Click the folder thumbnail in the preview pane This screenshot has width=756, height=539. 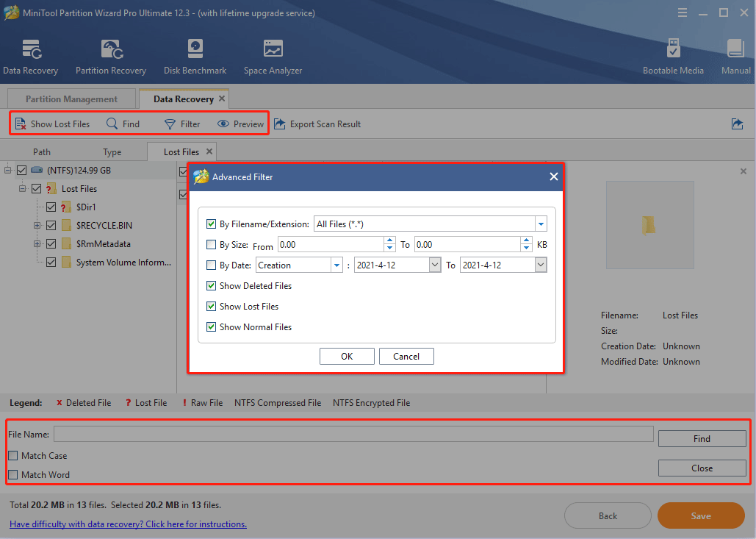(x=649, y=225)
